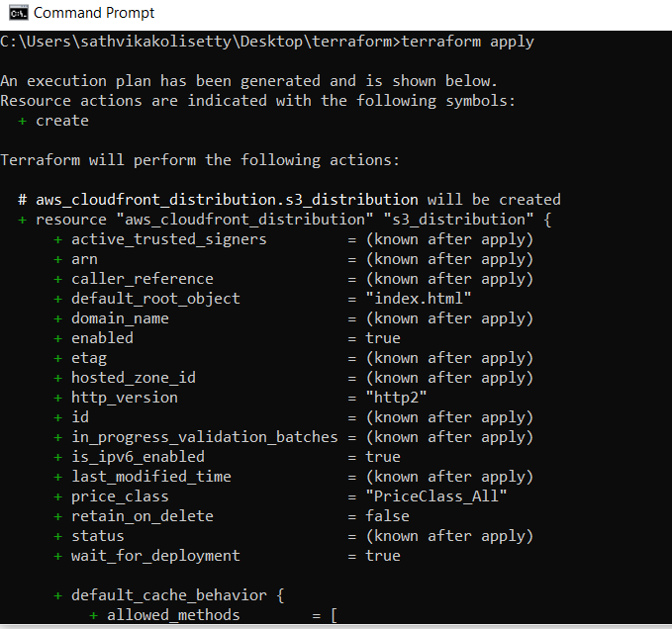Click the 'etag' attribute name
This screenshot has width=672, height=629.
click(x=89, y=358)
